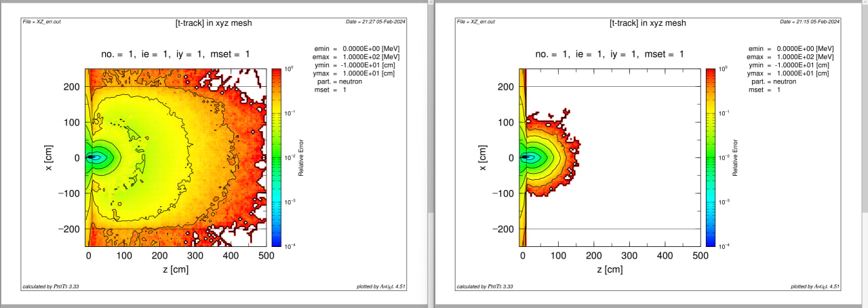Click the 'Date = 21:15 05-Feb-2024' header text
This screenshot has height=308, width=868.
tap(810, 22)
